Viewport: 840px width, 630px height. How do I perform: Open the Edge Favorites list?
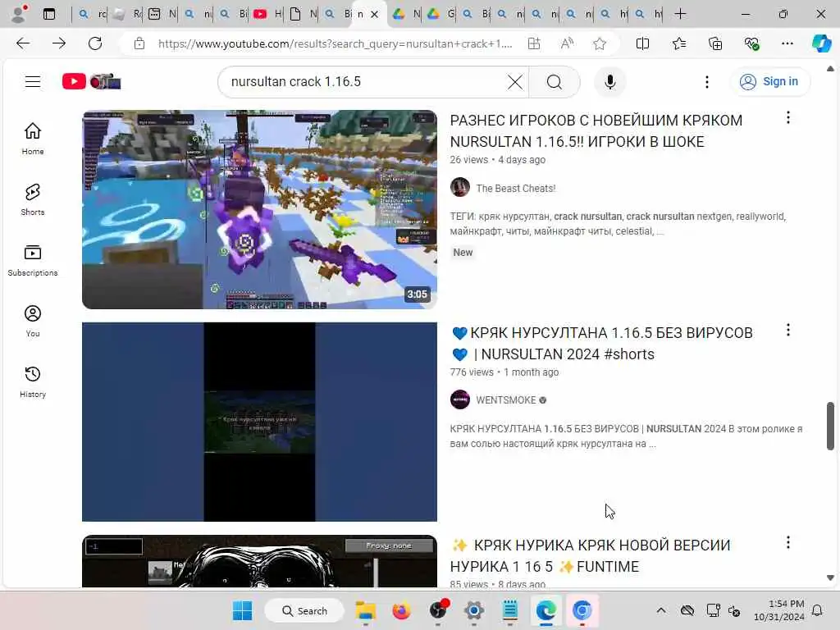(678, 43)
